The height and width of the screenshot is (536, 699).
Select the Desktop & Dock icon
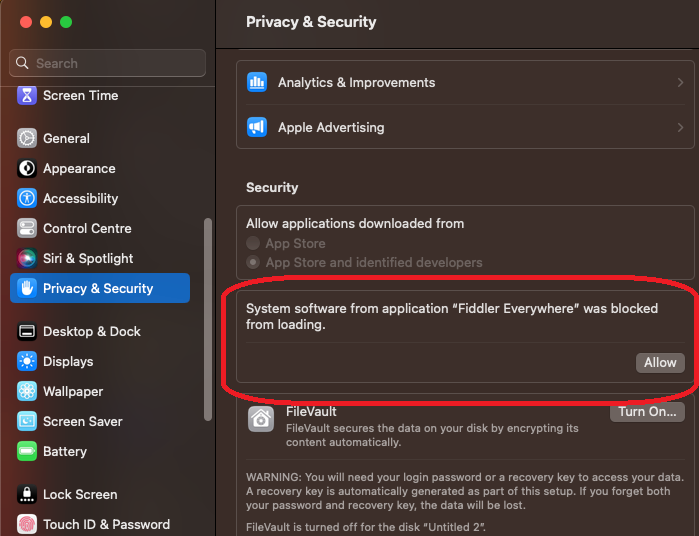(27, 332)
